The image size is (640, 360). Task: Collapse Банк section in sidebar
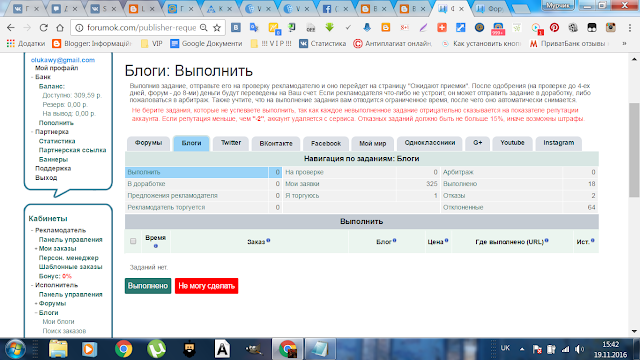[32, 77]
